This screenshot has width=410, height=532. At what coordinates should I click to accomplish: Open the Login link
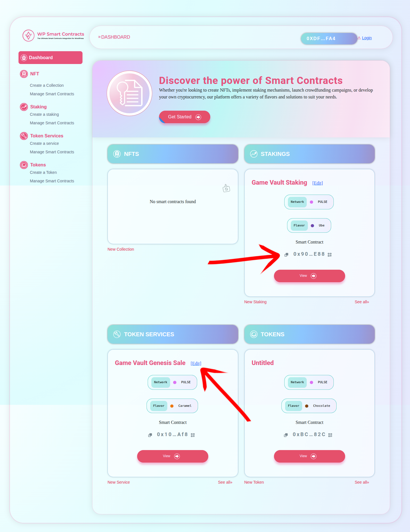366,38
